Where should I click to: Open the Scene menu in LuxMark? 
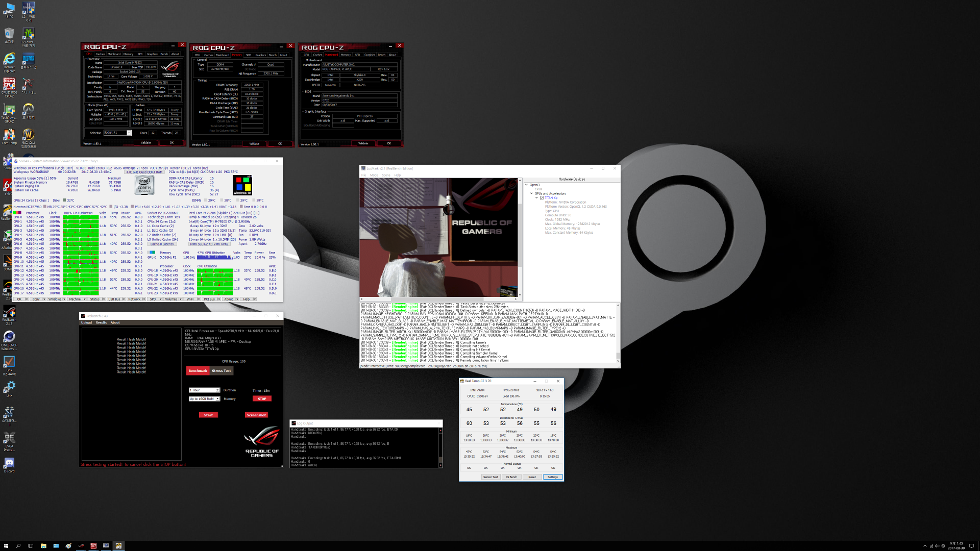(386, 175)
